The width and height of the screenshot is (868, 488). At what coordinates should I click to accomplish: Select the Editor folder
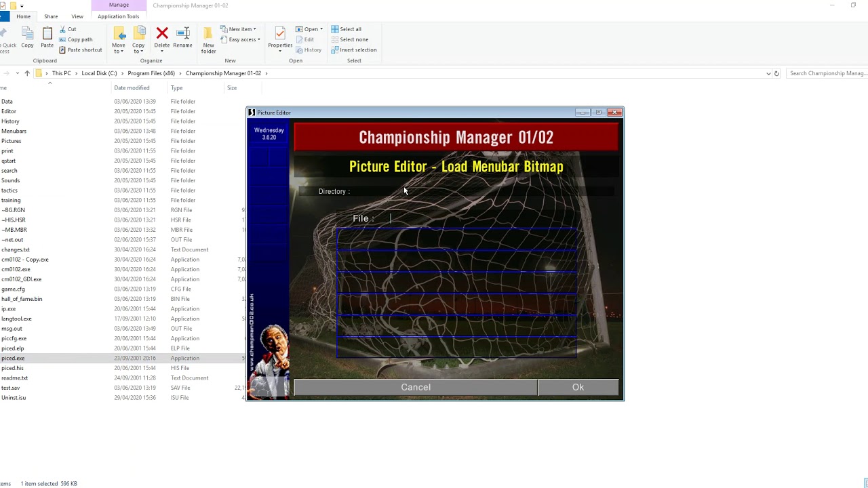point(9,111)
